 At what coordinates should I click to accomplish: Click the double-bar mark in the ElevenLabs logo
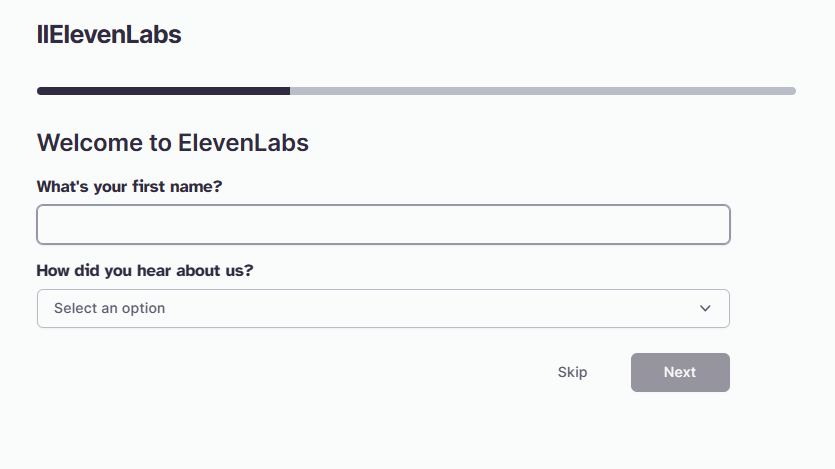coord(43,35)
